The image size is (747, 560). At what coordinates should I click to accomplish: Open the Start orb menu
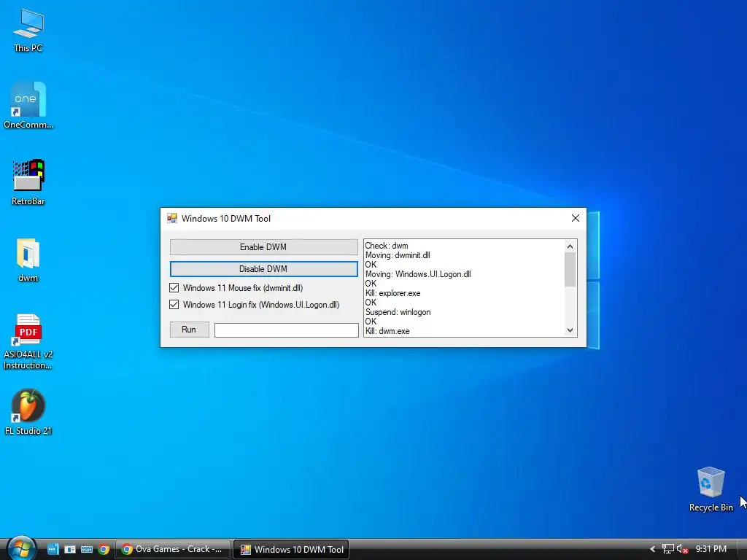[x=21, y=548]
